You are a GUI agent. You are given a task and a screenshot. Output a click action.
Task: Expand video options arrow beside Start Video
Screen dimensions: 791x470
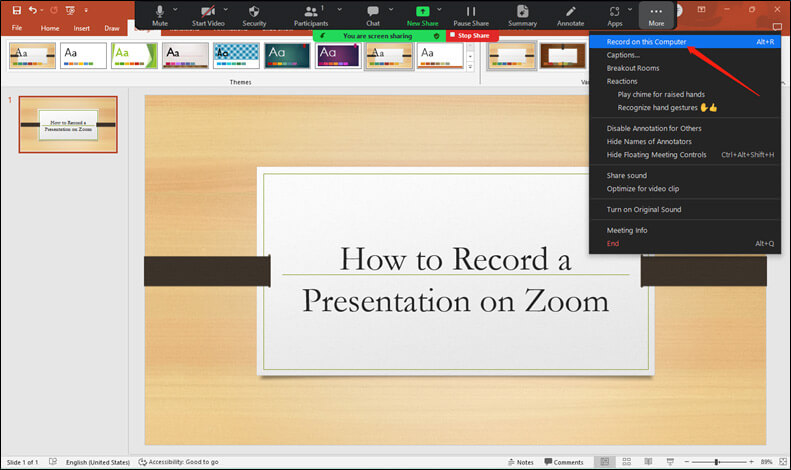tap(225, 9)
